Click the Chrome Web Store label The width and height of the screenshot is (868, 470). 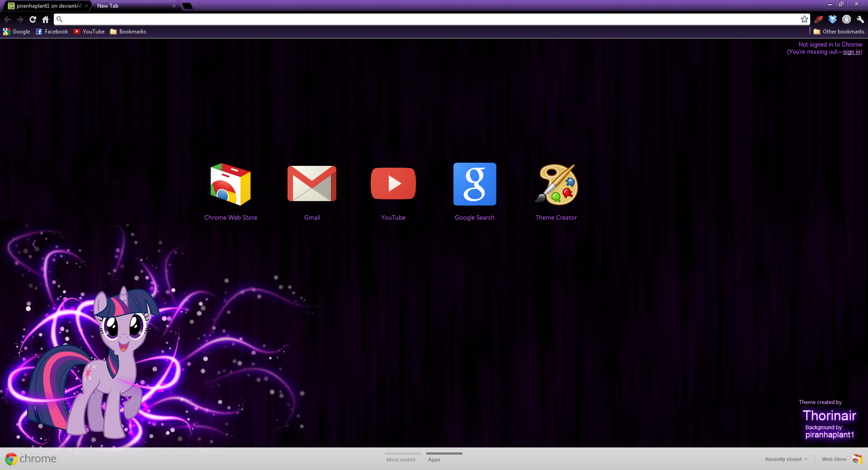pos(231,217)
